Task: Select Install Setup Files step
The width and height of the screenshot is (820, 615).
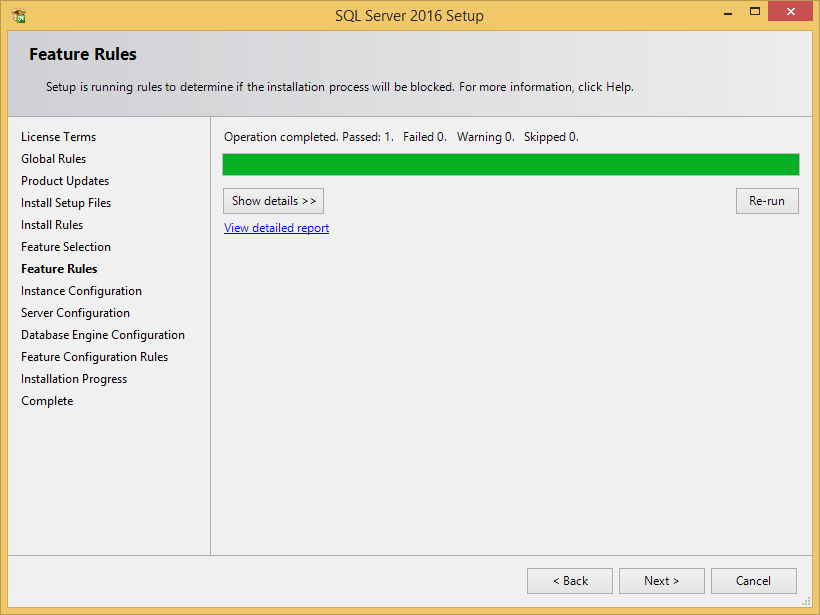Action: coord(66,203)
